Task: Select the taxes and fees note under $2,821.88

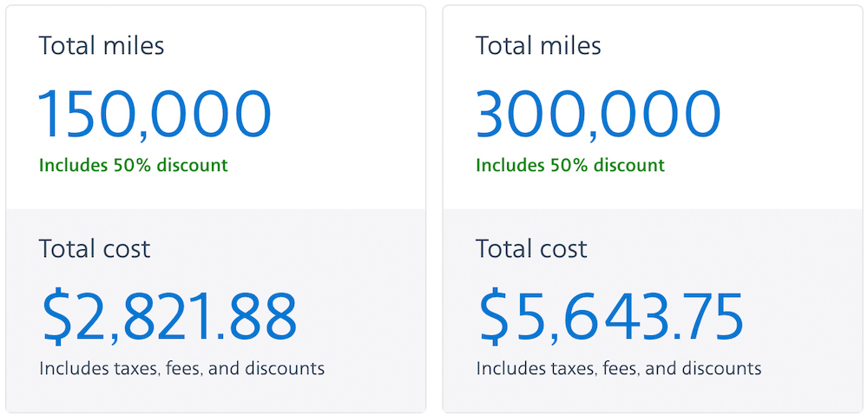Action: coord(181,368)
